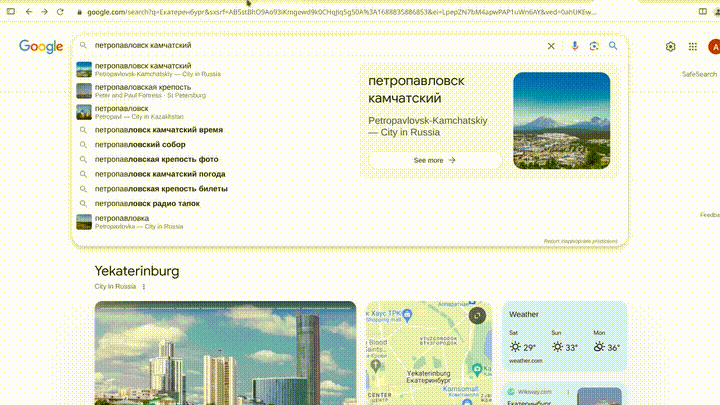The width and height of the screenshot is (720, 405).
Task: Click Sunday 33° forecast
Action: point(564,343)
